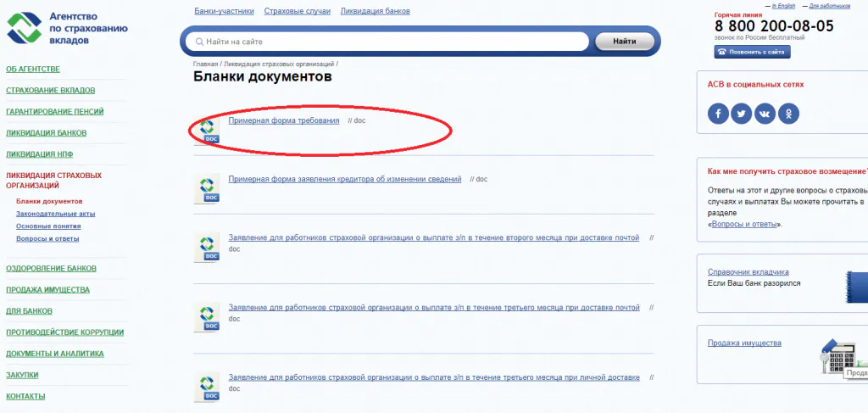Screen dimensions: 868x413
Task: Click 'Позвонить с сайта' button
Action: 753,52
